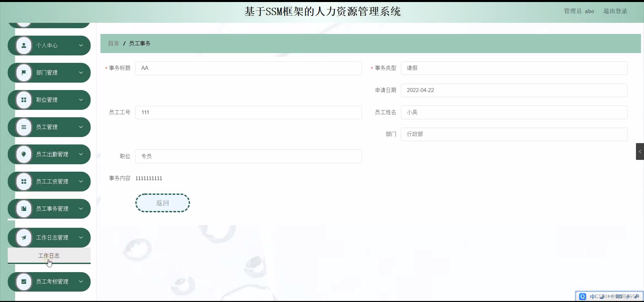
Task: Click the list icon for 员工管理
Action: tap(24, 127)
